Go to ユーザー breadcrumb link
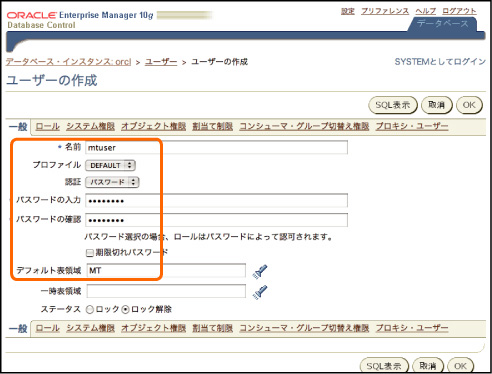The image size is (492, 374). 161,62
